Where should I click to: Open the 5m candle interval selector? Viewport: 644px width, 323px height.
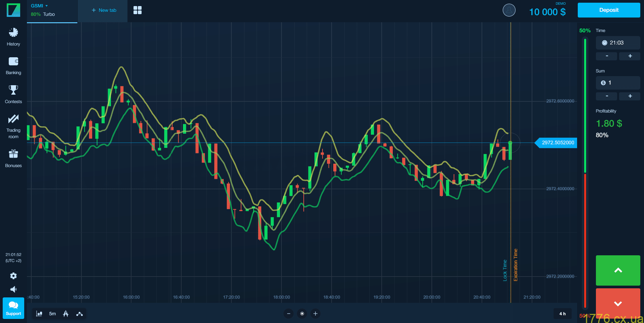pos(52,314)
